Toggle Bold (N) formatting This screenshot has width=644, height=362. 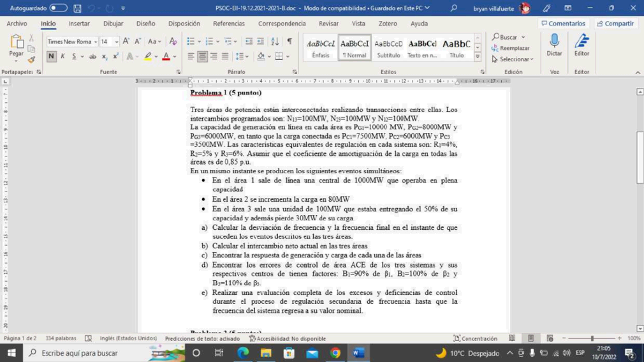coord(51,56)
